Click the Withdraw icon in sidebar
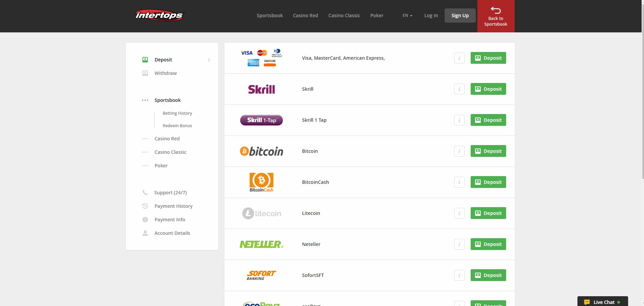 (145, 73)
